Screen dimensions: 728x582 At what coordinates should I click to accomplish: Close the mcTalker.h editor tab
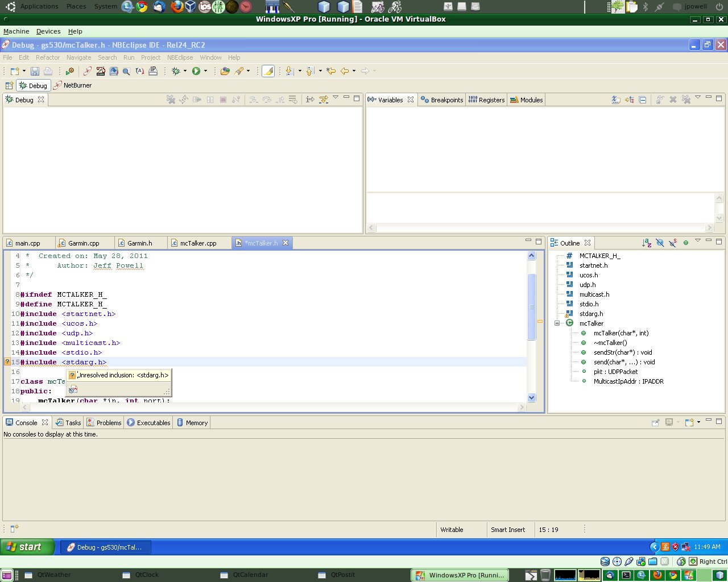286,243
